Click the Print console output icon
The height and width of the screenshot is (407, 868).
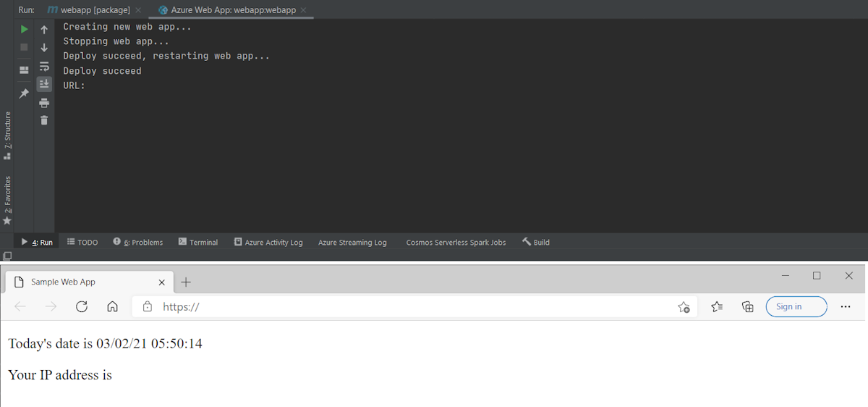[x=44, y=102]
